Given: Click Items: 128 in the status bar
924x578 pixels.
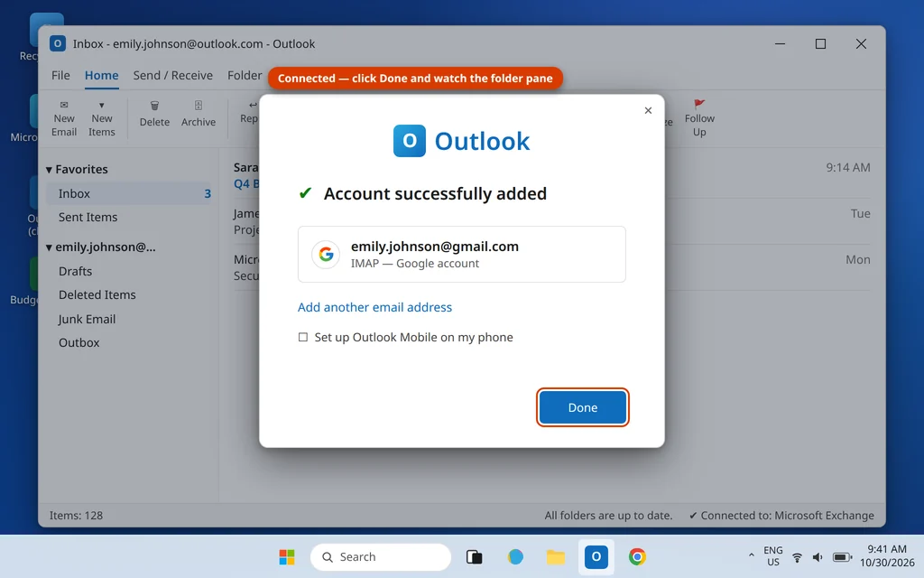Looking at the screenshot, I should (x=76, y=516).
